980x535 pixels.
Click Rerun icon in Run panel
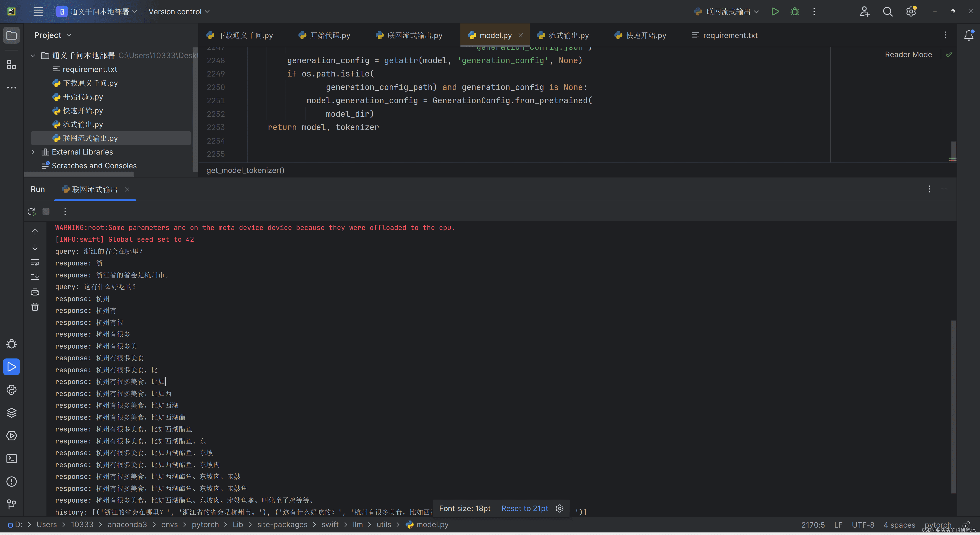(x=32, y=211)
